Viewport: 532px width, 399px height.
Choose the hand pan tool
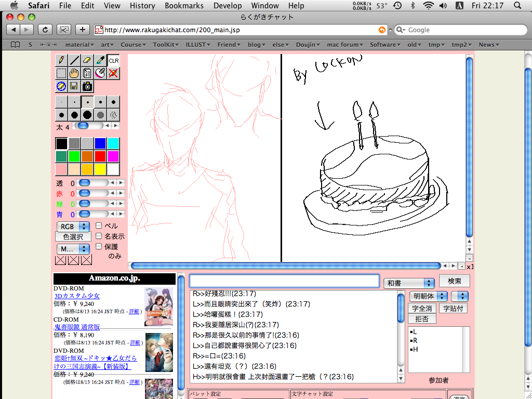click(74, 73)
